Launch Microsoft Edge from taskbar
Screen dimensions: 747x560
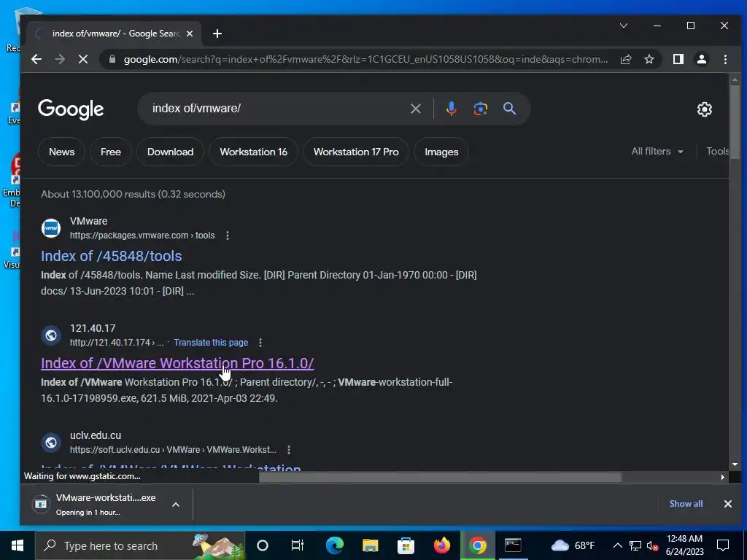coord(334,545)
